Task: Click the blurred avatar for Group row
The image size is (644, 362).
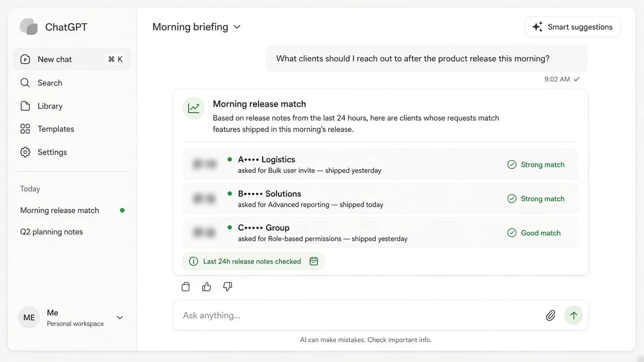Action: (205, 233)
